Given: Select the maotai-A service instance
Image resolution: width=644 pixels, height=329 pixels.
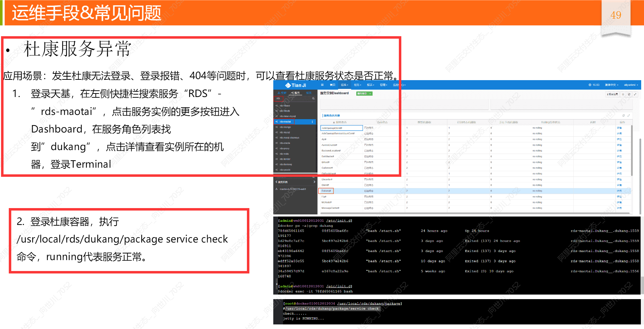Looking at the screenshot, I should point(293,189).
